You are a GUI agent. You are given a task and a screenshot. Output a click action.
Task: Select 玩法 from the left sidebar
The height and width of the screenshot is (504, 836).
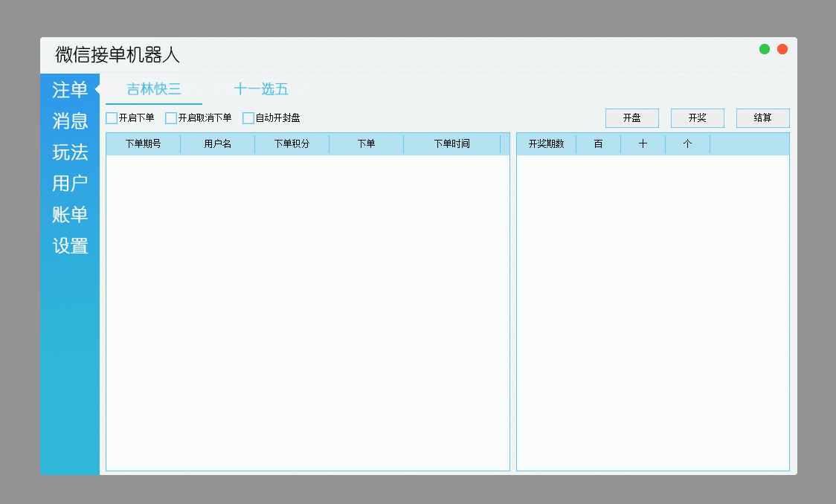(70, 152)
